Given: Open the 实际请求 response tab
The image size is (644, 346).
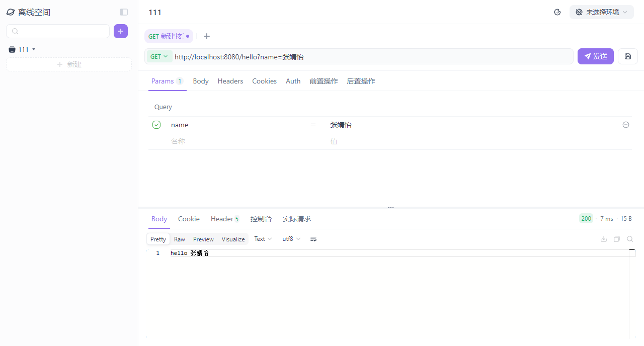Looking at the screenshot, I should click(x=297, y=219).
